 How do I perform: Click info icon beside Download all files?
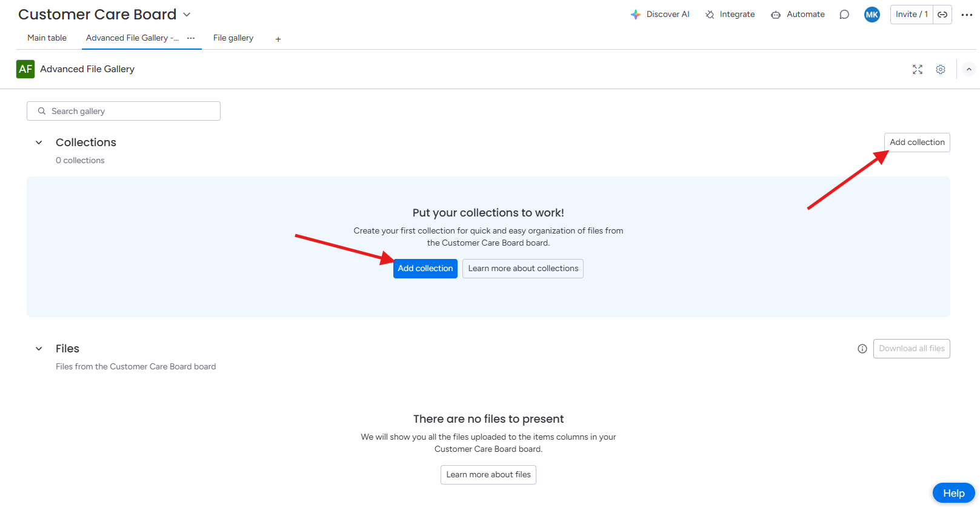[x=862, y=349]
